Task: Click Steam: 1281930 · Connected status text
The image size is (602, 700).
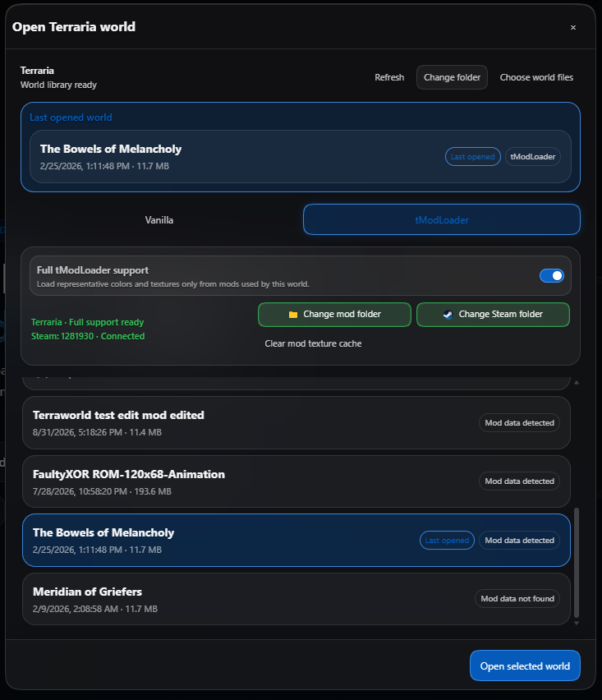Action: click(88, 336)
